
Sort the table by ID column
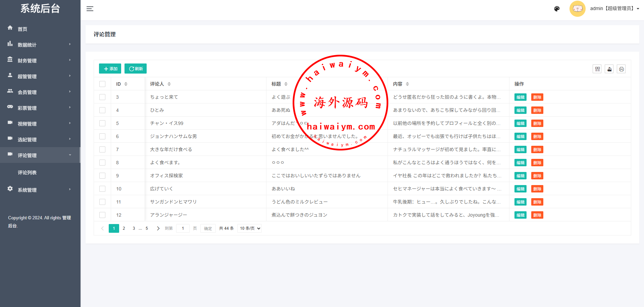pyautogui.click(x=126, y=84)
